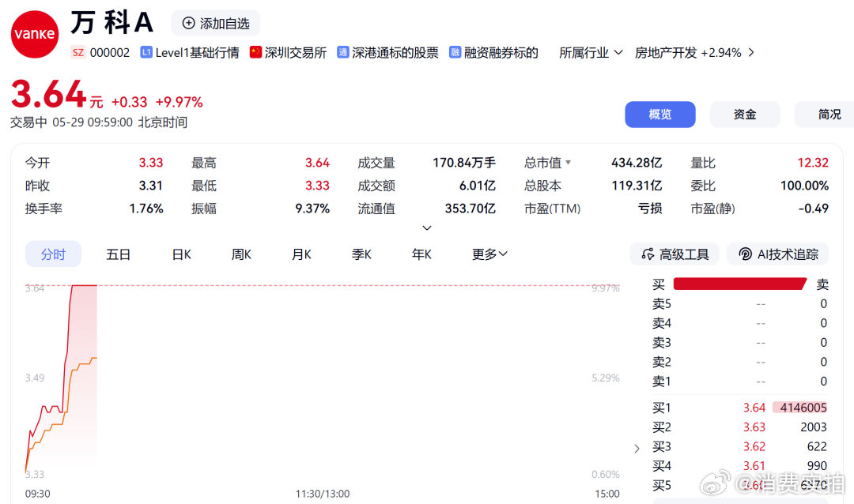Screen dimensions: 854x504
Task: Click the 买1 volume 4146005
Action: (803, 408)
